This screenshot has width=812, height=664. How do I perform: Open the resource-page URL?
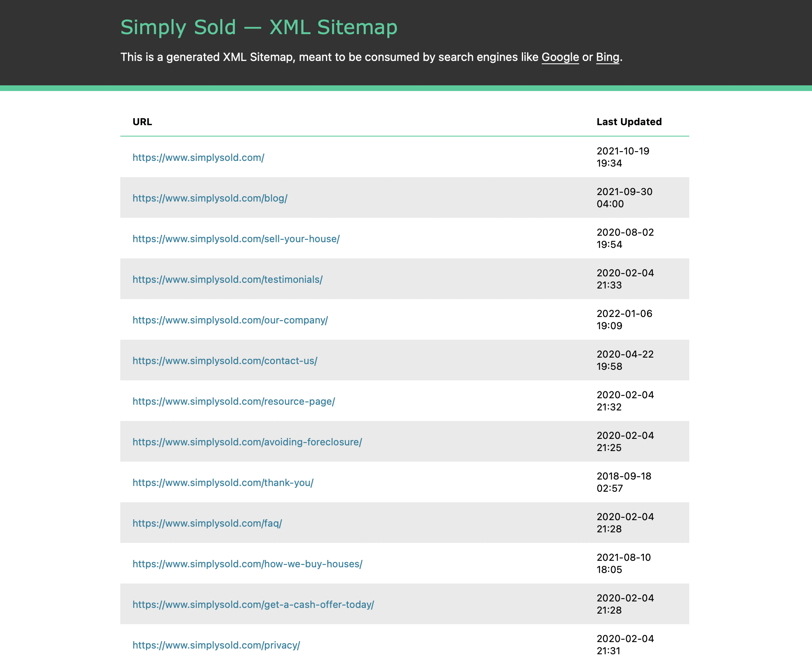click(234, 401)
